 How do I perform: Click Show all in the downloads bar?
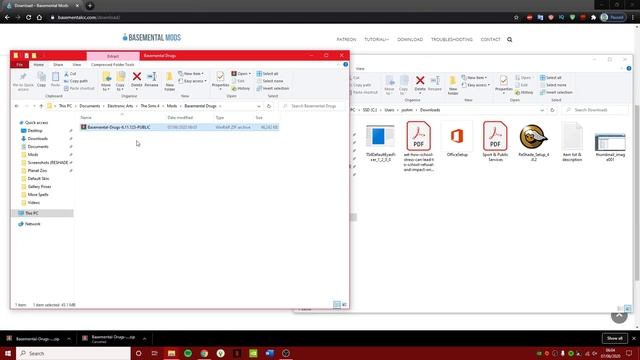614,338
